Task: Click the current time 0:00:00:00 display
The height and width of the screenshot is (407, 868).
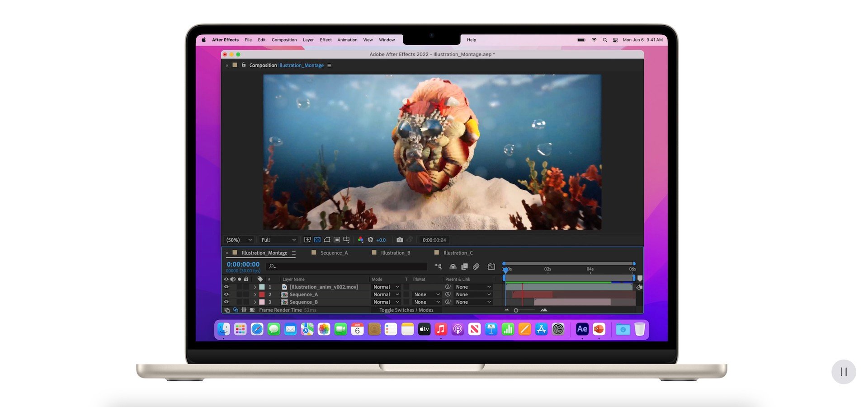Action: 243,264
